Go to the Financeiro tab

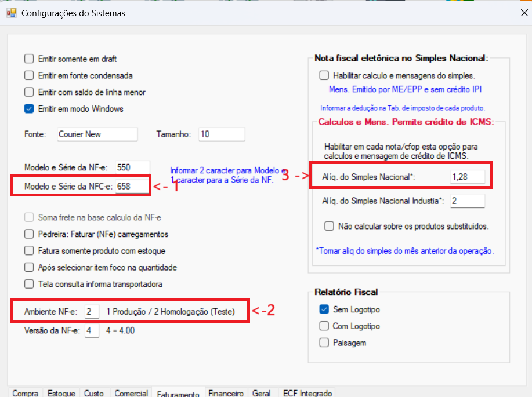point(226,392)
